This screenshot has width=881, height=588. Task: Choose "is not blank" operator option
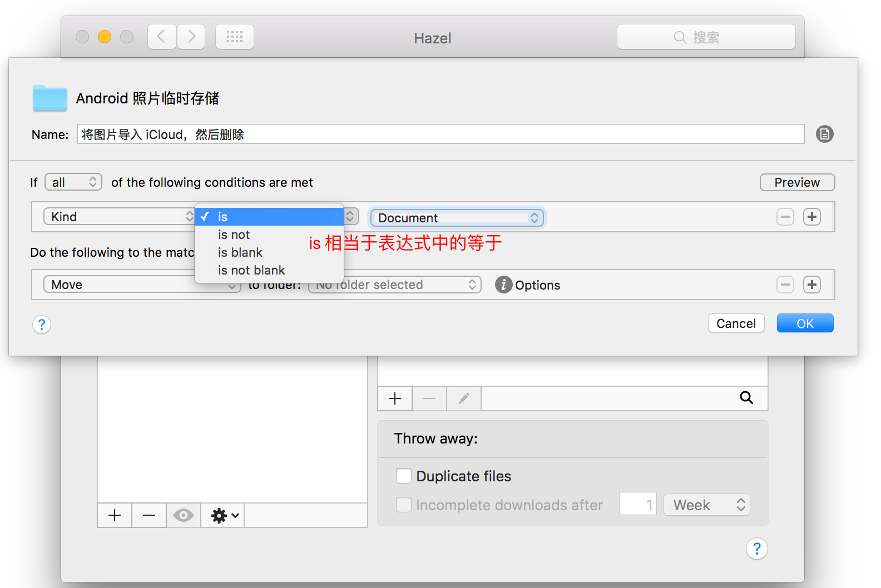[x=251, y=270]
